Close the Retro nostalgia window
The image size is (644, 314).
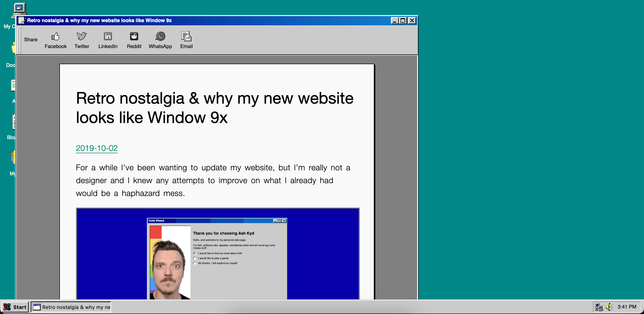coord(412,21)
